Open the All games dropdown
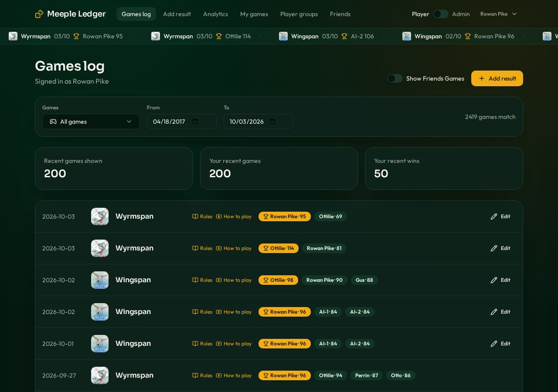The height and width of the screenshot is (392, 558). click(91, 122)
